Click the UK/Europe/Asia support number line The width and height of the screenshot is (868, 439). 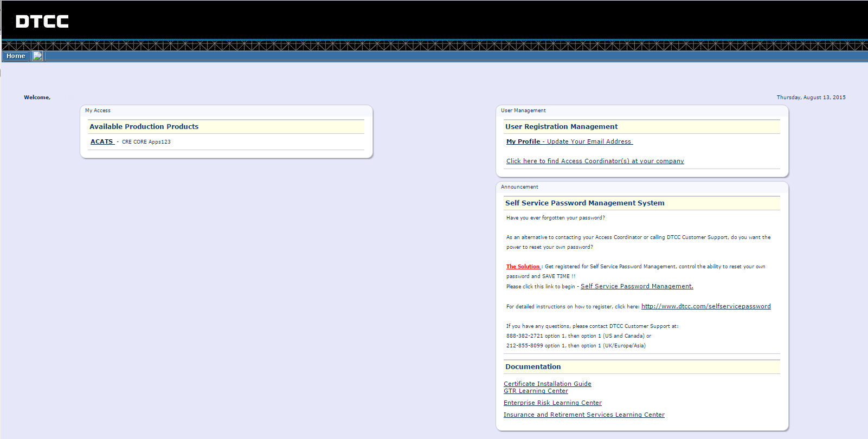point(576,346)
